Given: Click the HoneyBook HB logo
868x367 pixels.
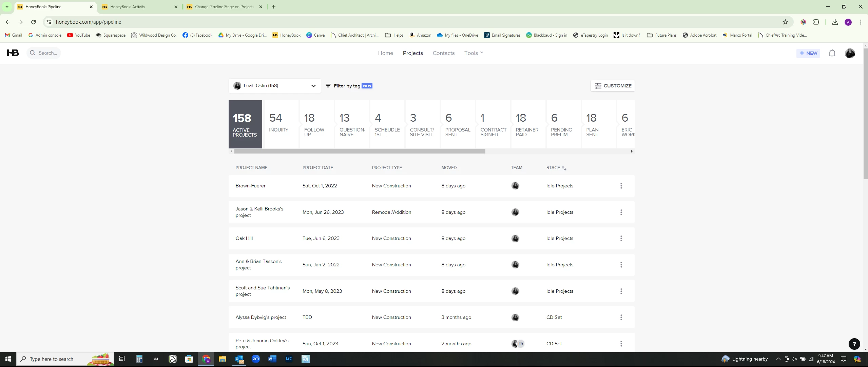Looking at the screenshot, I should [x=13, y=53].
